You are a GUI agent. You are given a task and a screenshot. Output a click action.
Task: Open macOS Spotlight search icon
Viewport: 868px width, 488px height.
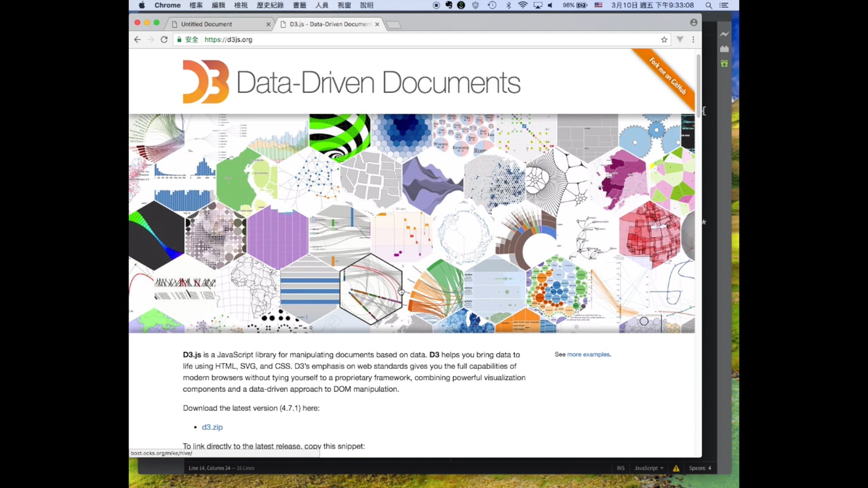[x=708, y=5]
